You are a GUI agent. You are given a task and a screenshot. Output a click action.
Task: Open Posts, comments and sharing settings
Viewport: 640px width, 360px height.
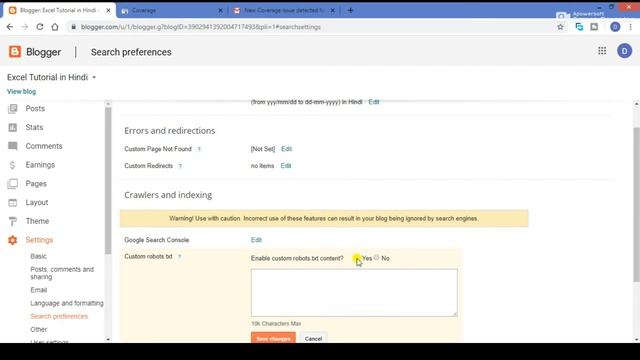point(62,273)
